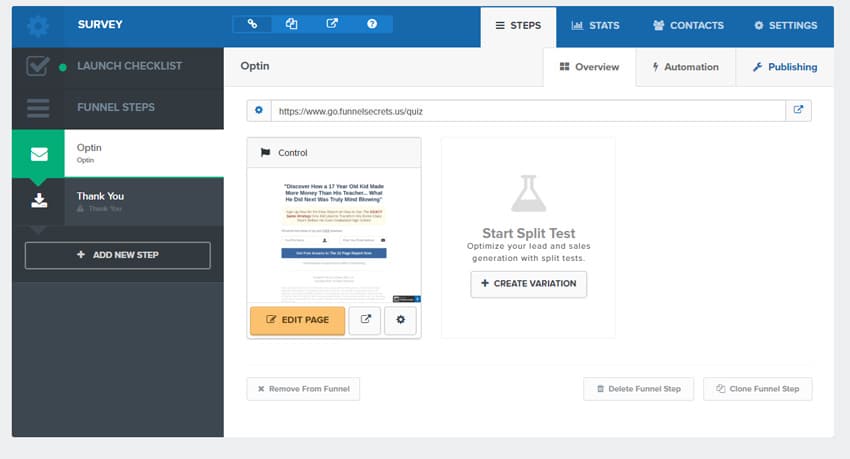Open the CONTACTS tab
Screen dimensions: 850x459
[x=688, y=25]
